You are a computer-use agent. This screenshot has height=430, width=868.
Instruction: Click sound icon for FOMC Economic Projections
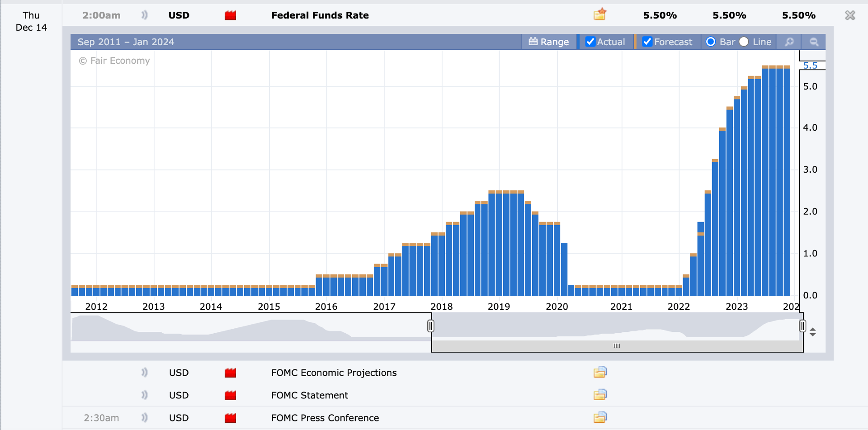click(x=144, y=373)
